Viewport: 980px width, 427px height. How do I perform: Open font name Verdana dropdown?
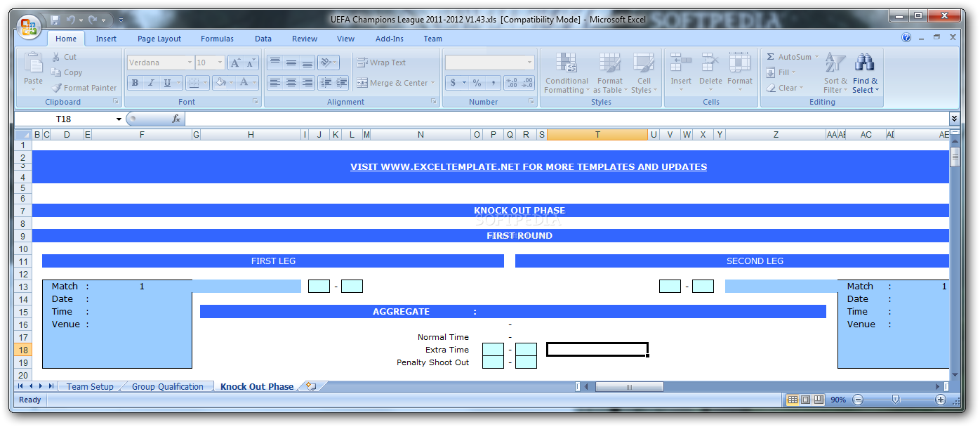[x=189, y=63]
